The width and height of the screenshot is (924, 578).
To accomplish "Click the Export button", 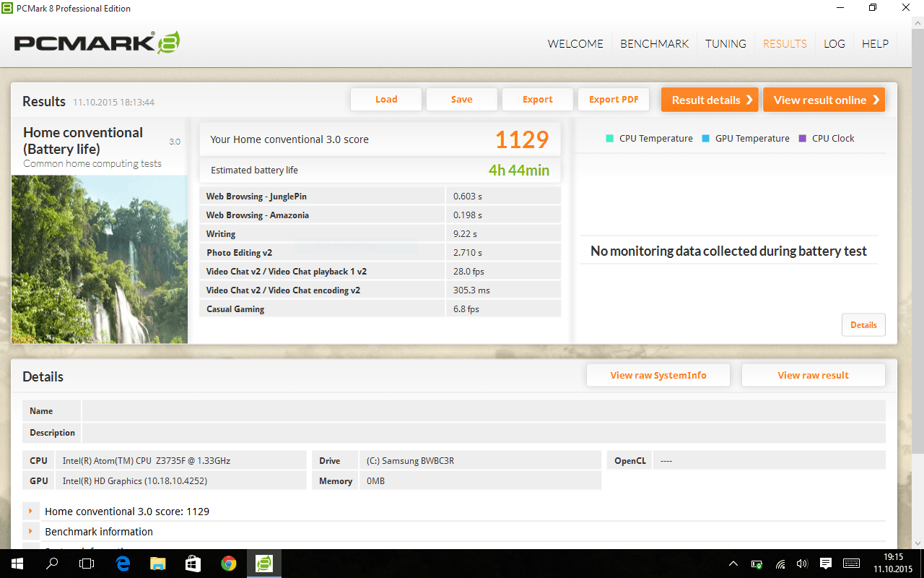I will point(538,100).
